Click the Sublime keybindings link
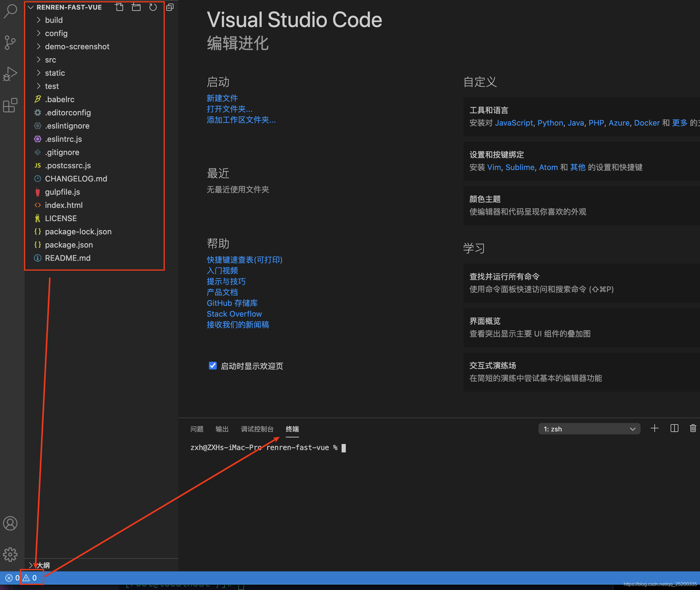Screen dimensions: 700x590 (520, 167)
